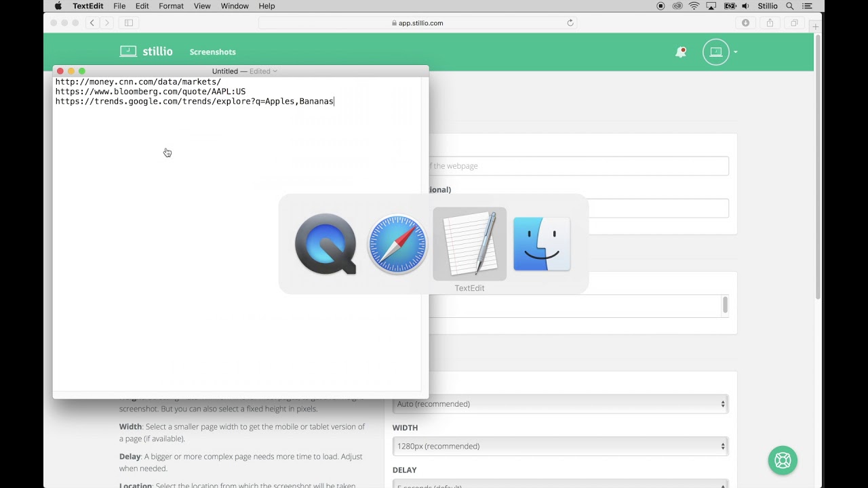Viewport: 868px width, 488px height.
Task: Open Creative Cloud menu bar icon
Action: point(677,6)
